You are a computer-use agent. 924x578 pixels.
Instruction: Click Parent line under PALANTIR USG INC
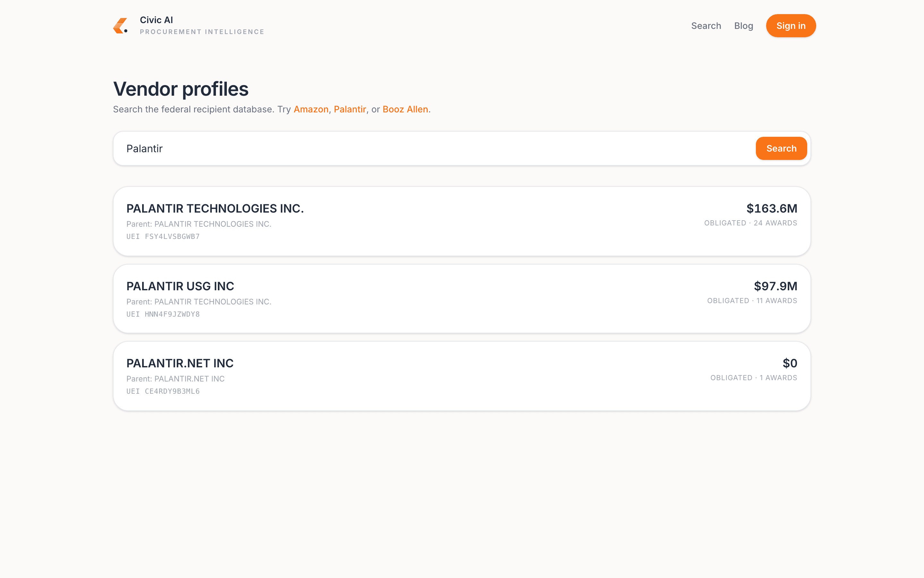pyautogui.click(x=199, y=302)
